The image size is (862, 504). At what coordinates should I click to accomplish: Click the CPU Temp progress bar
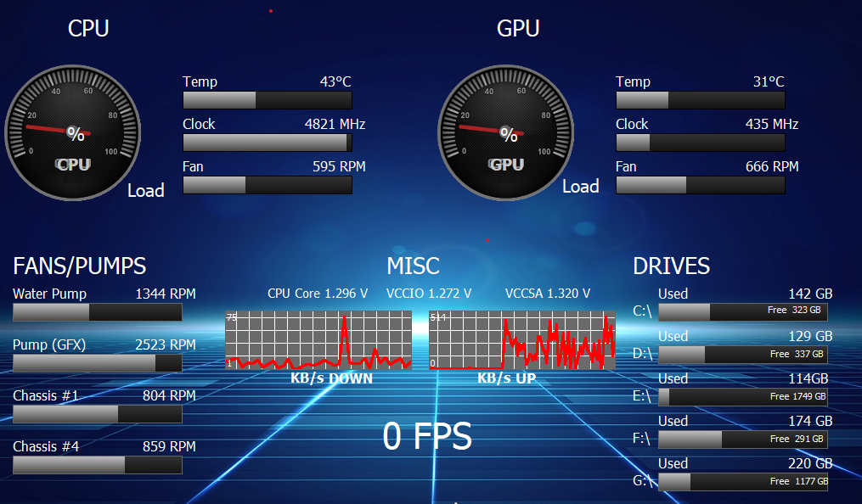click(x=268, y=100)
